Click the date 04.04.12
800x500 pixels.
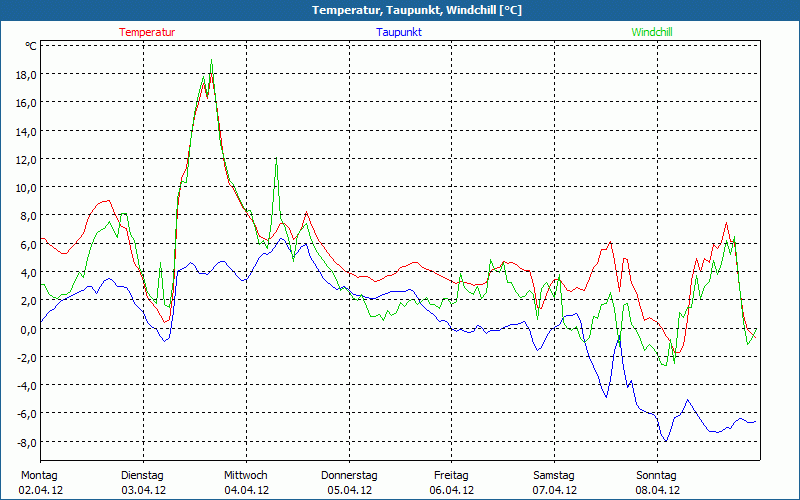[x=246, y=490]
